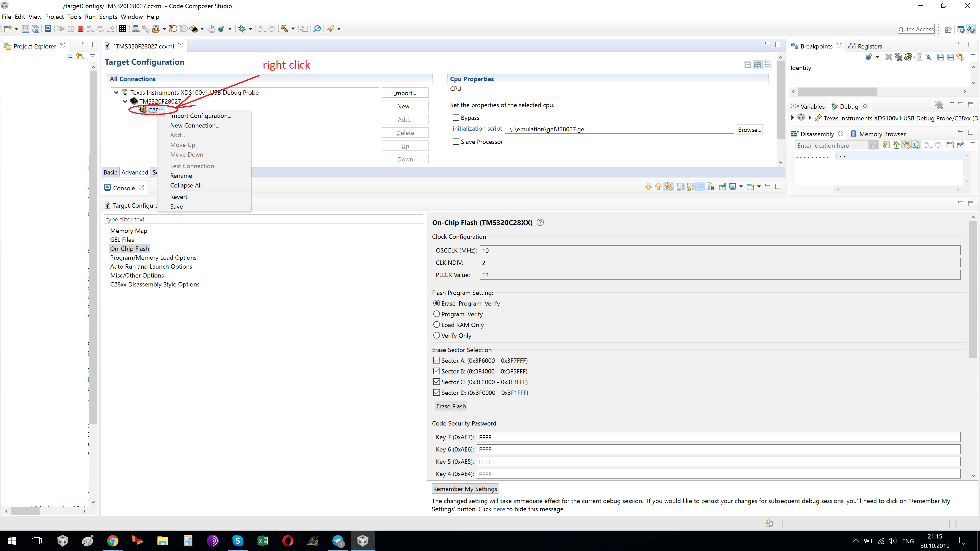This screenshot has width=980, height=551.
Task: Click the grid table toolbar icon
Action: click(x=122, y=29)
